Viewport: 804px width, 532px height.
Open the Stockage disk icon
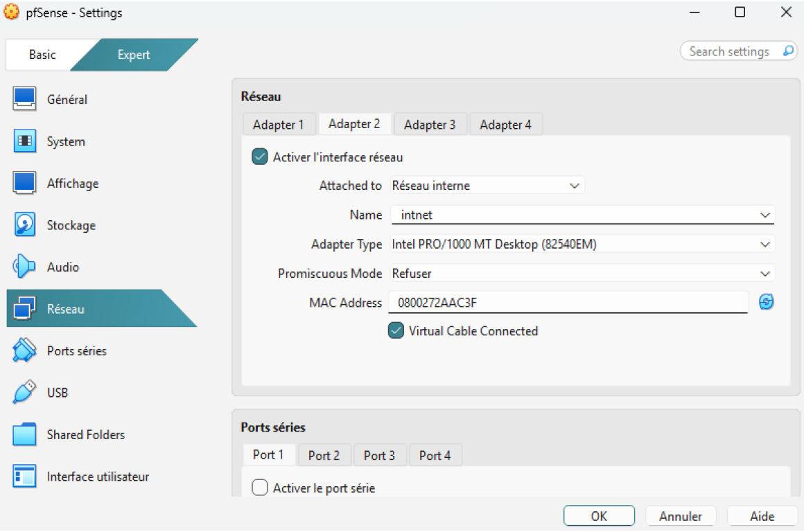(24, 224)
